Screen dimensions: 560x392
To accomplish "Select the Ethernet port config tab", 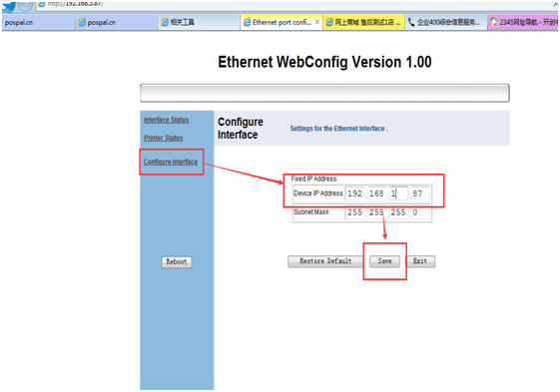I will click(x=281, y=22).
